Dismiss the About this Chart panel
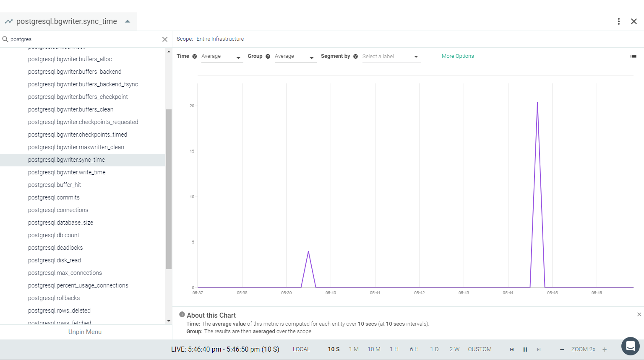This screenshot has width=644, height=360. [x=639, y=314]
